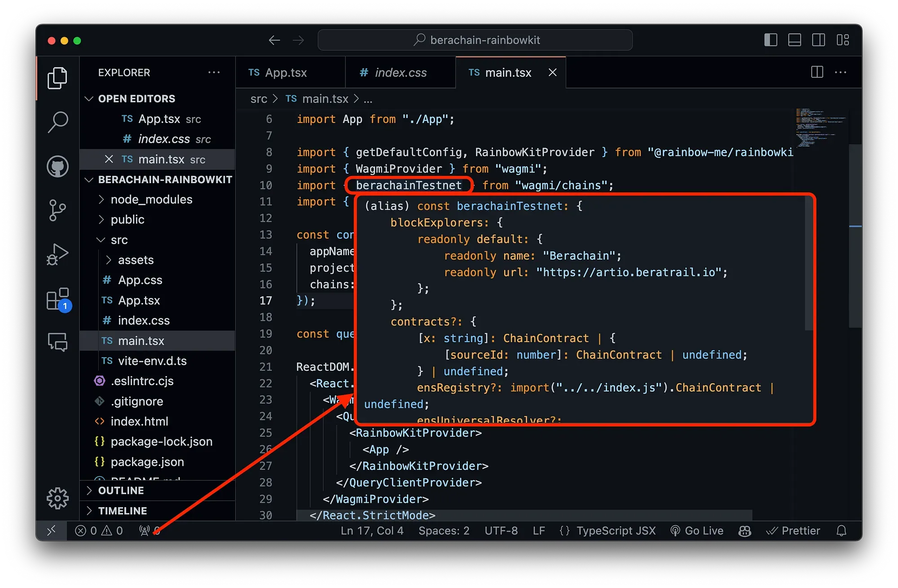Click the Prettier status bar button
The image size is (898, 588).
[793, 531]
